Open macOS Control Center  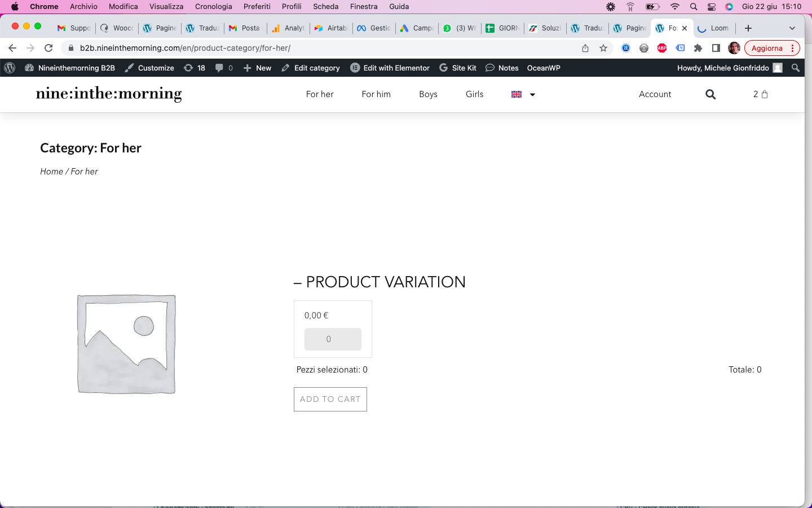tap(712, 7)
